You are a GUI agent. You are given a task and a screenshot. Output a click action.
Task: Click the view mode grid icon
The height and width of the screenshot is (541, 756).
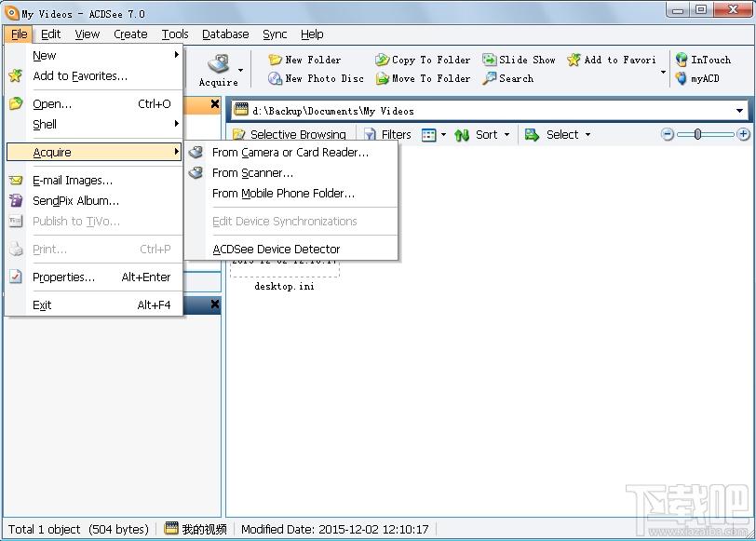pos(428,134)
